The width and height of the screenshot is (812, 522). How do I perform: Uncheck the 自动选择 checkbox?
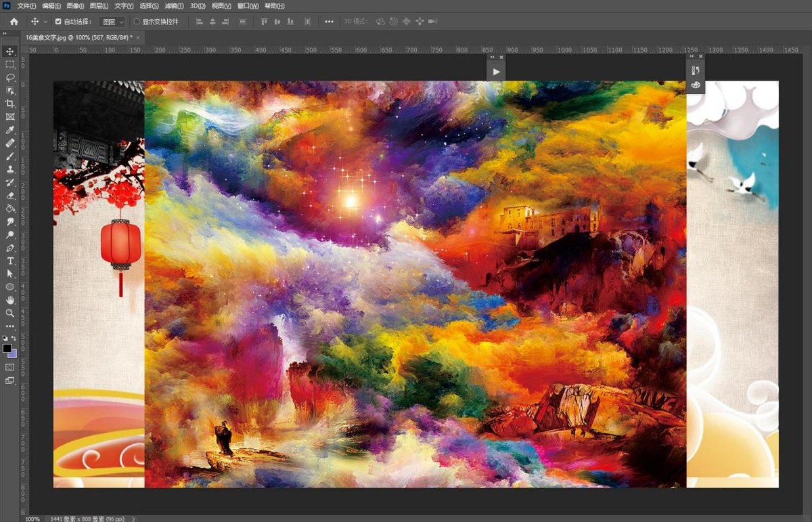(x=58, y=22)
